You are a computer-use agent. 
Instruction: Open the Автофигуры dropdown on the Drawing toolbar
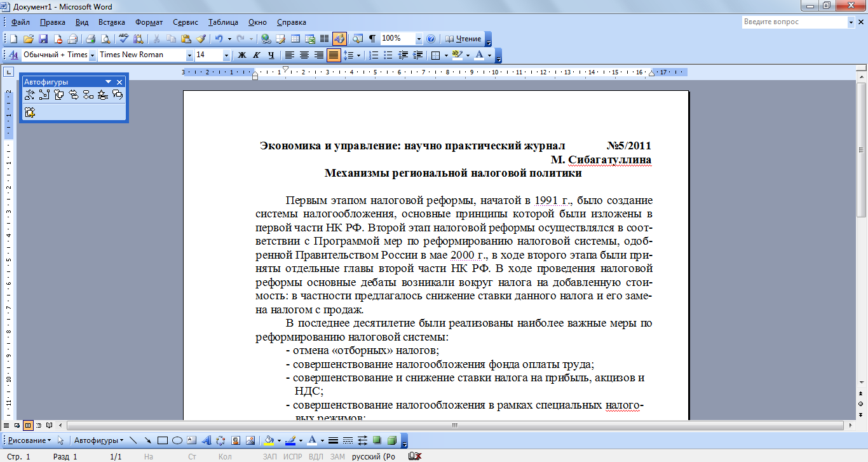click(99, 440)
